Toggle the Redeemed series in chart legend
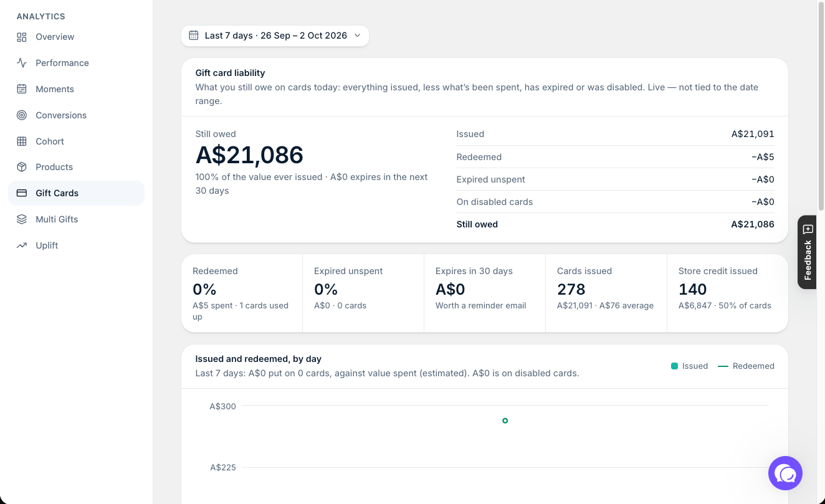 click(746, 366)
